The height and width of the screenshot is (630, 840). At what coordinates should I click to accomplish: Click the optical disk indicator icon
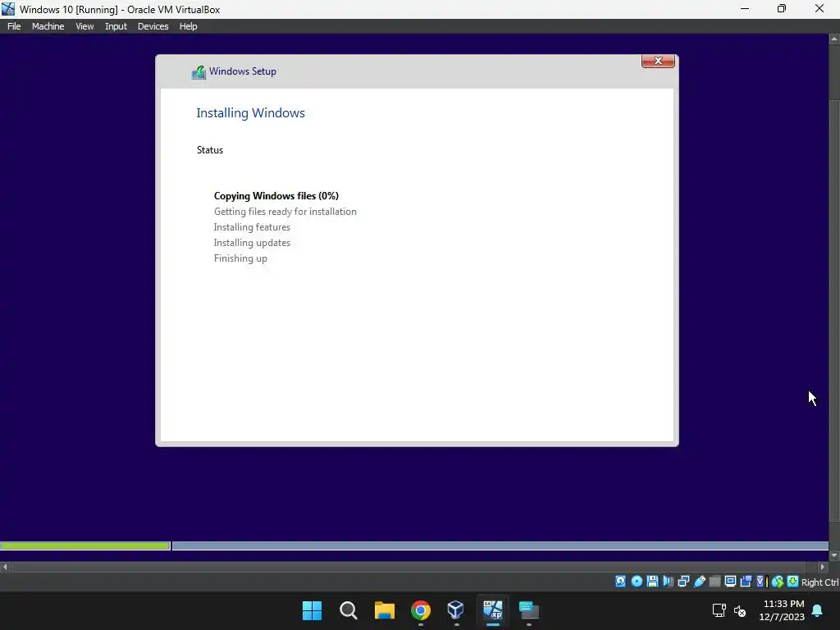(x=637, y=582)
